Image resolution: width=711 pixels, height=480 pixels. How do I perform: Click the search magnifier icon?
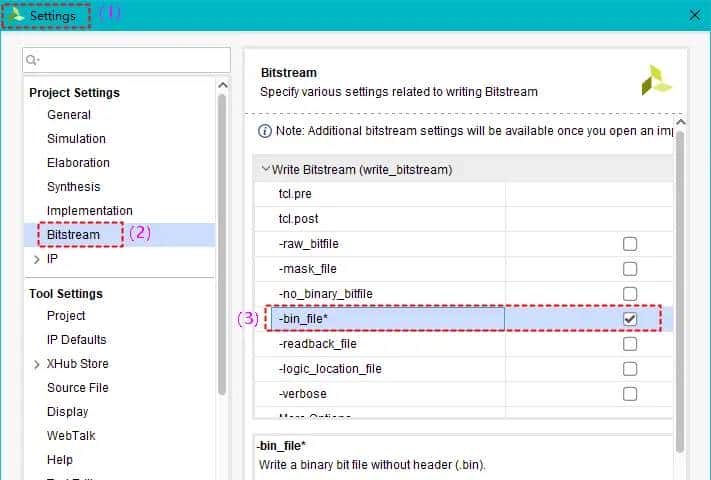(34, 60)
